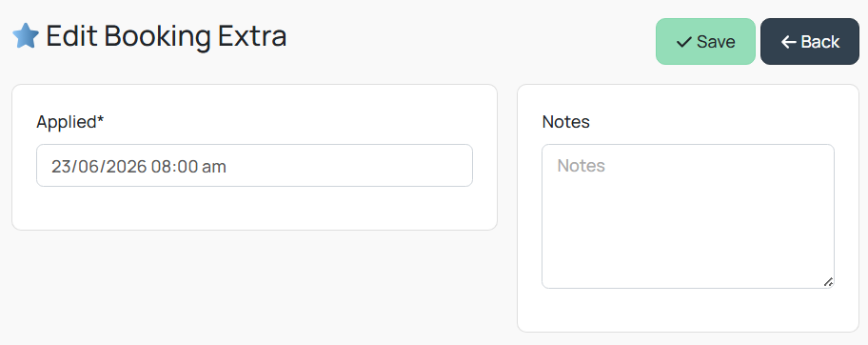This screenshot has height=345, width=868.
Task: Select the date 23/06/2026 in the Applied field
Action: coord(99,167)
